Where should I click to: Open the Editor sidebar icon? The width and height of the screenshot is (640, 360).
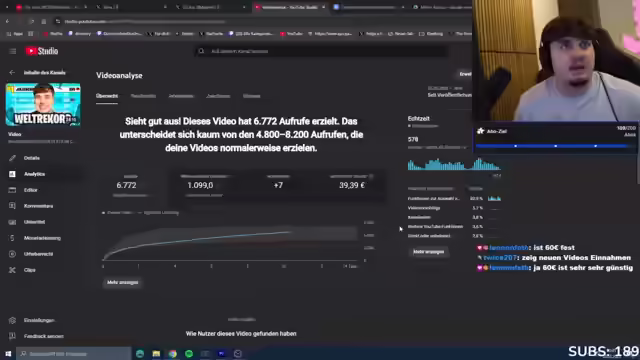coord(12,190)
